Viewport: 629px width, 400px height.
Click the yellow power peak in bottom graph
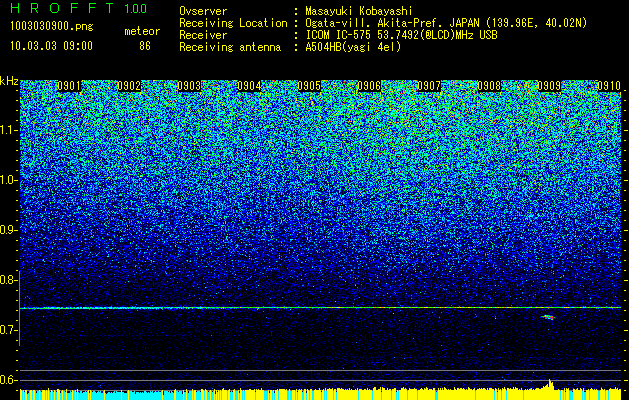coord(550,384)
